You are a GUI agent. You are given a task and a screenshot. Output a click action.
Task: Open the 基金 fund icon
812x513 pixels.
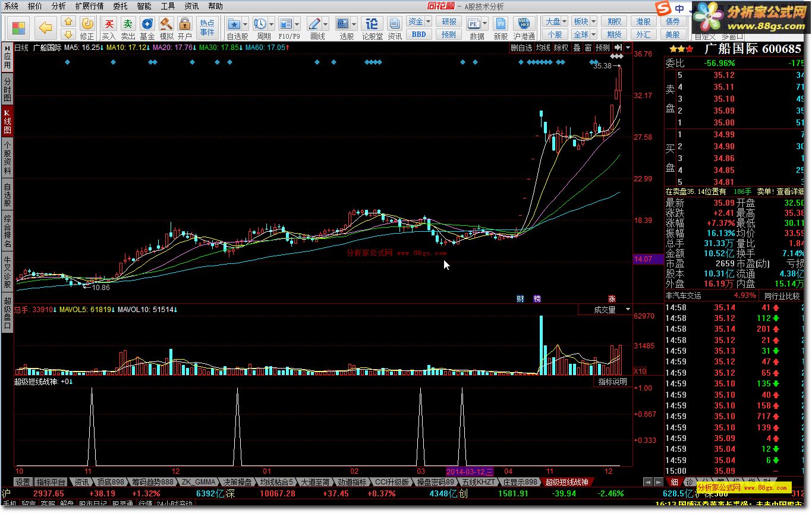click(x=147, y=23)
